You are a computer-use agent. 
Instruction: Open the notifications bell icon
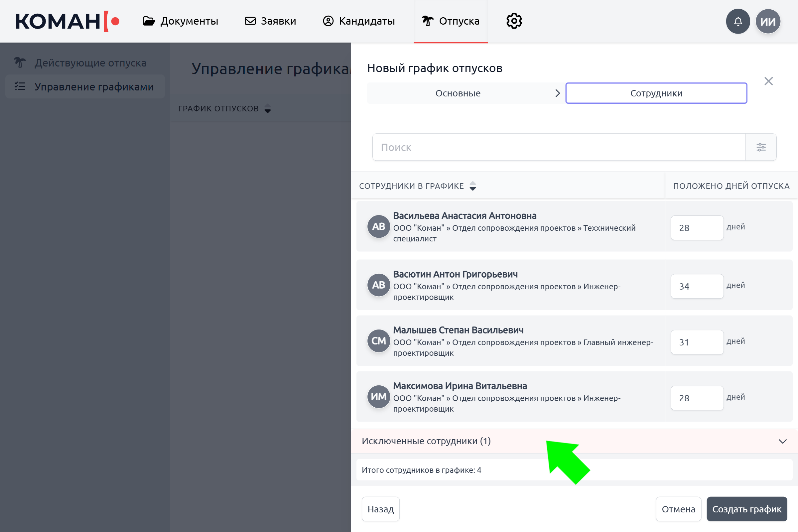(737, 21)
